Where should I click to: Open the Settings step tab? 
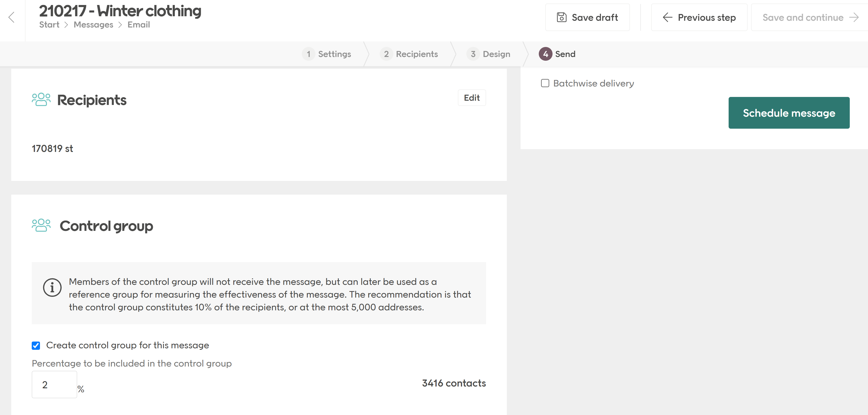point(334,54)
